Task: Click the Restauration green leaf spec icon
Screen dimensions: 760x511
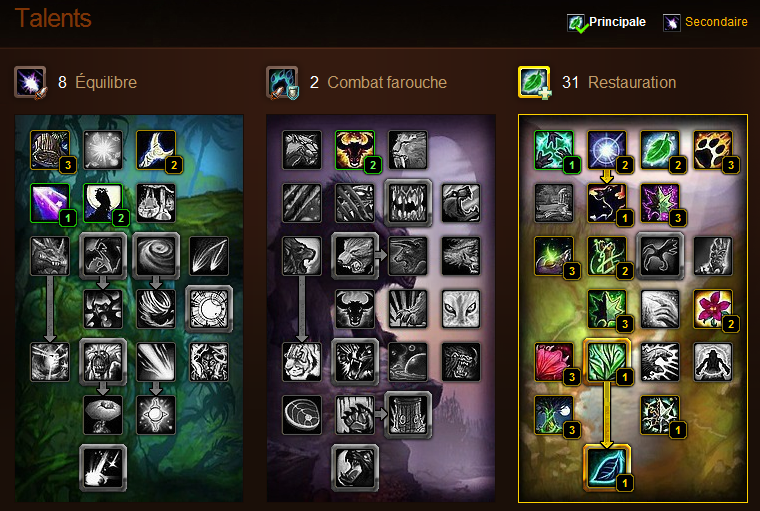Action: coord(534,82)
